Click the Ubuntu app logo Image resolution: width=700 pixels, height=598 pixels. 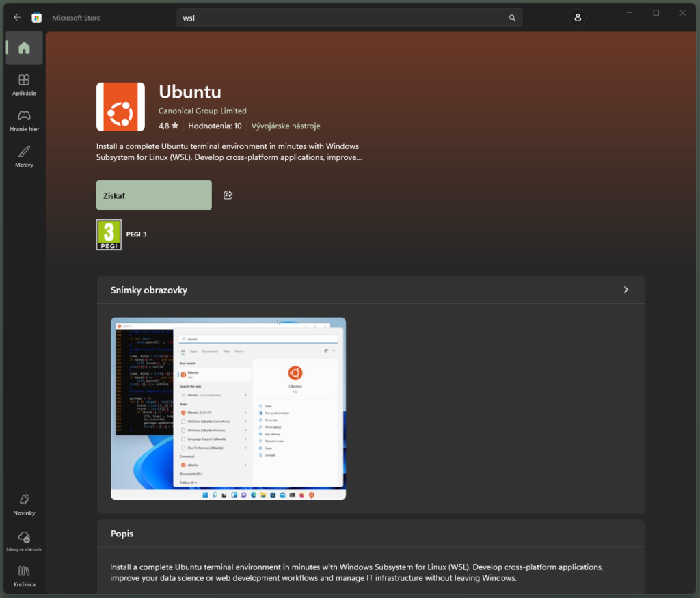click(120, 107)
